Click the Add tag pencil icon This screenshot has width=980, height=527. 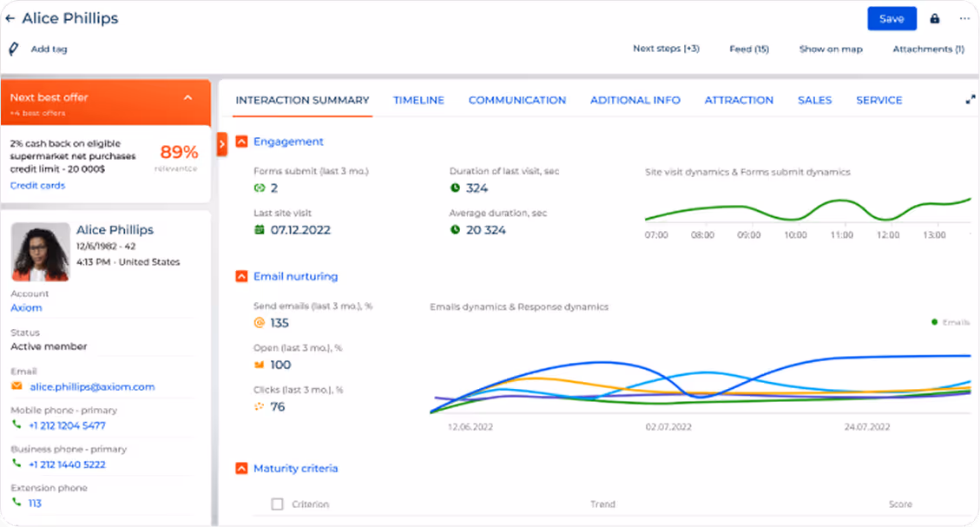coord(11,49)
